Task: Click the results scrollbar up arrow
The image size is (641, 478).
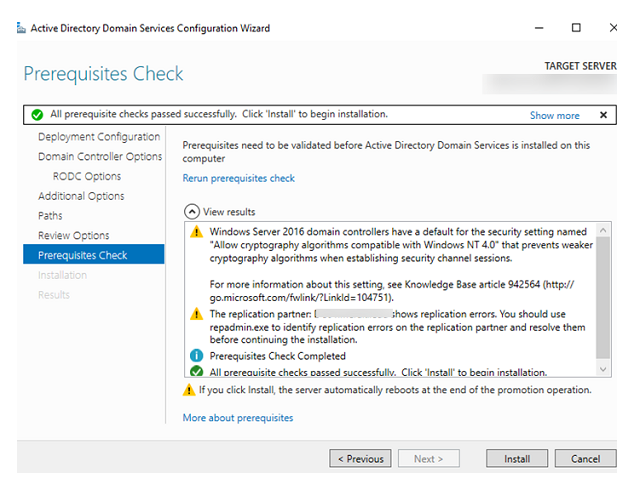Action: pos(603,230)
